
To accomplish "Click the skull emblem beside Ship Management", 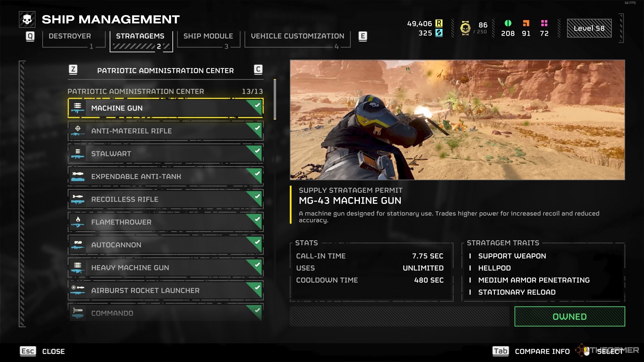I will pos(27,19).
